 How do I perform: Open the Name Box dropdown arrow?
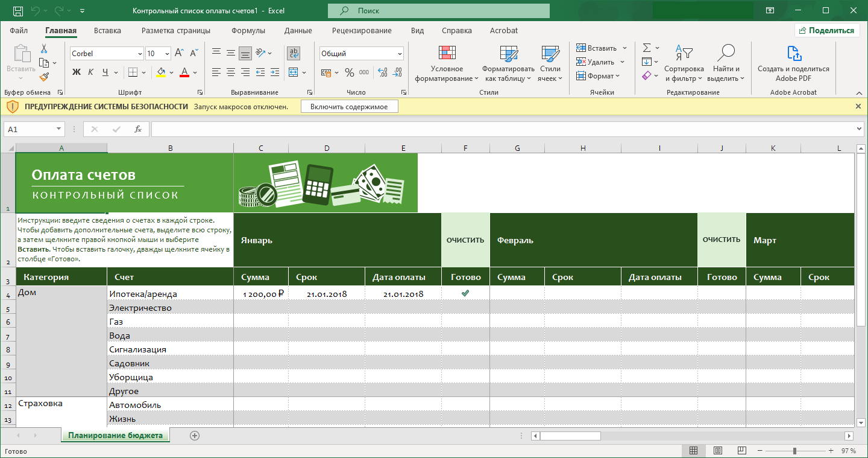point(59,129)
